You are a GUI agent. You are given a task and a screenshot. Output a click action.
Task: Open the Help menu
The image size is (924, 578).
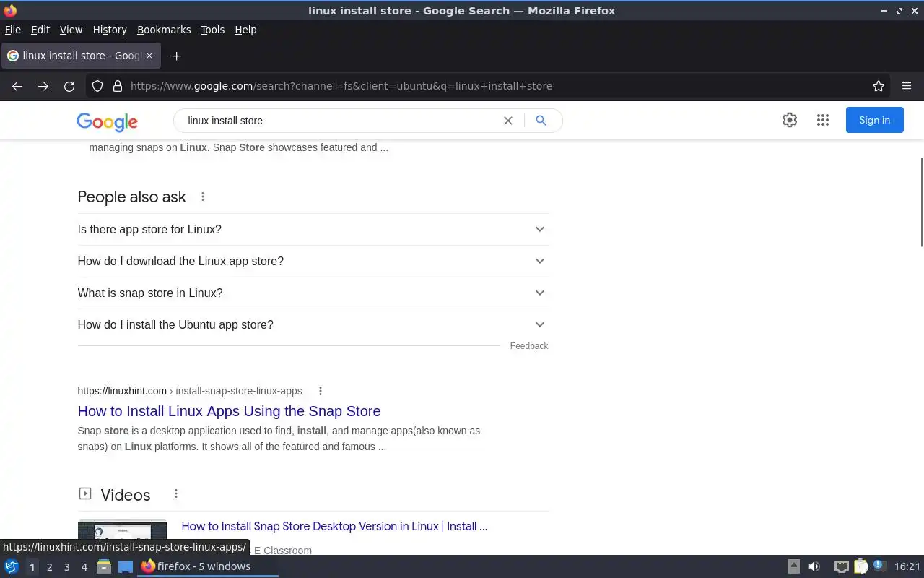point(245,30)
